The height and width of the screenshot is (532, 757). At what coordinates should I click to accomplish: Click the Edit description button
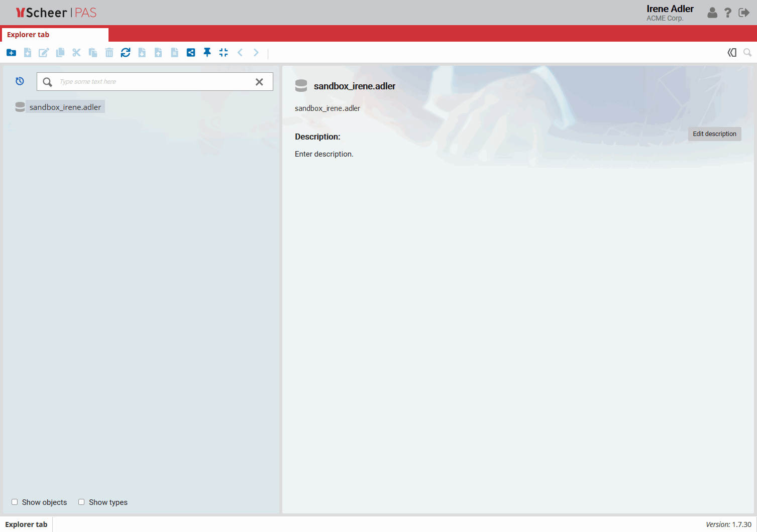point(714,134)
